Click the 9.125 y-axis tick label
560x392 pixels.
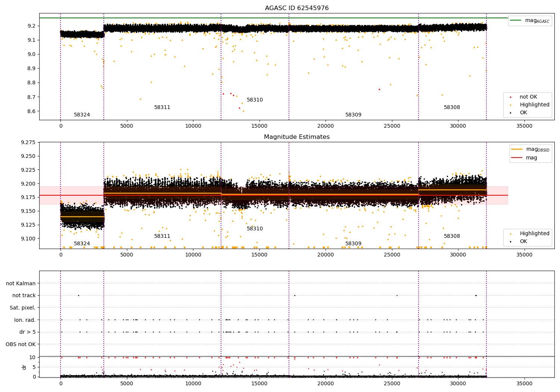[28, 225]
